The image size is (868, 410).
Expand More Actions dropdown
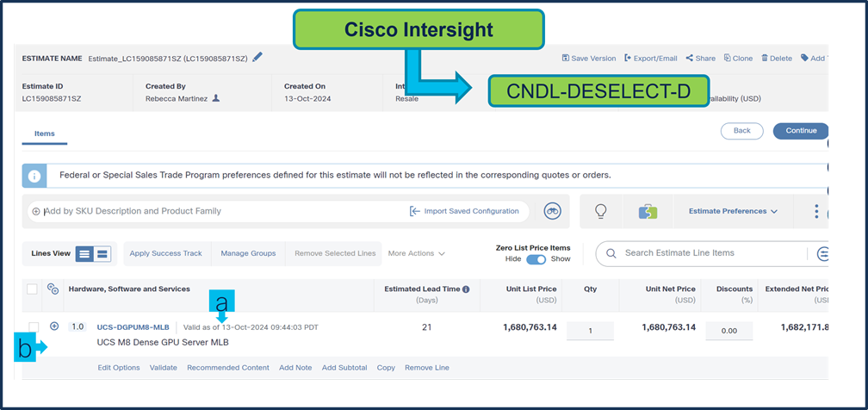coord(416,253)
